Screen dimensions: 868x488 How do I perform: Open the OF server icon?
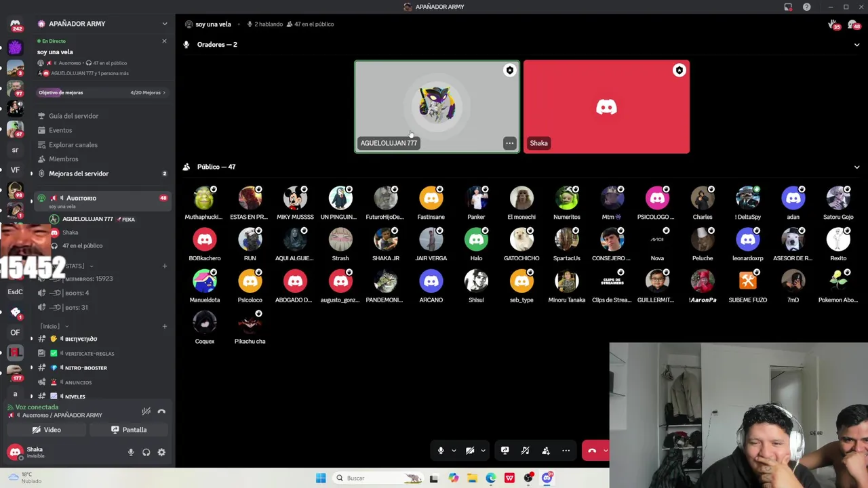(x=15, y=333)
